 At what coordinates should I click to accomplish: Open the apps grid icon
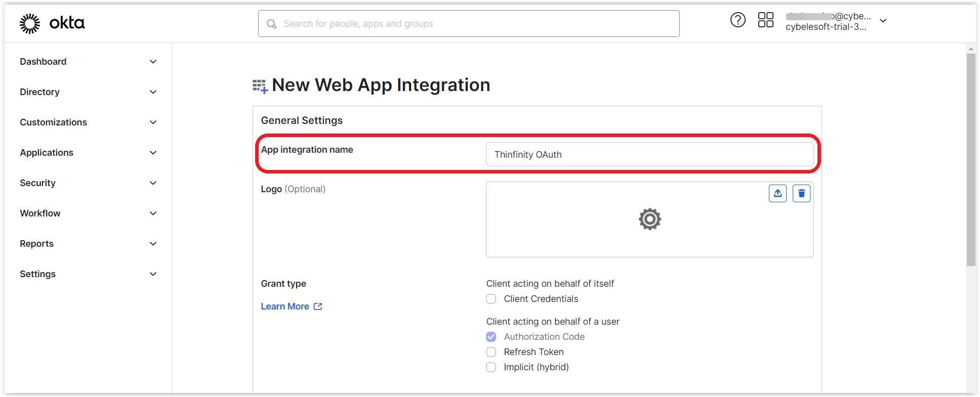[x=766, y=20]
